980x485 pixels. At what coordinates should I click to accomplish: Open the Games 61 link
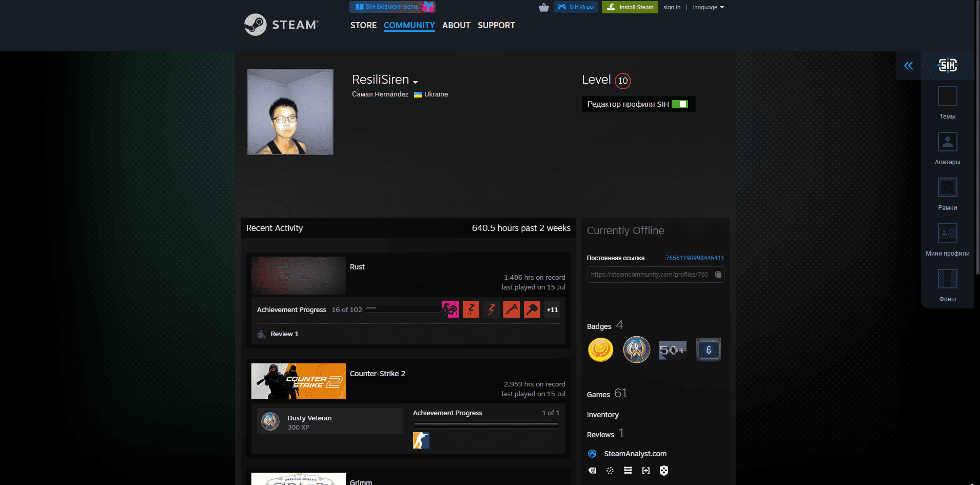click(x=607, y=394)
